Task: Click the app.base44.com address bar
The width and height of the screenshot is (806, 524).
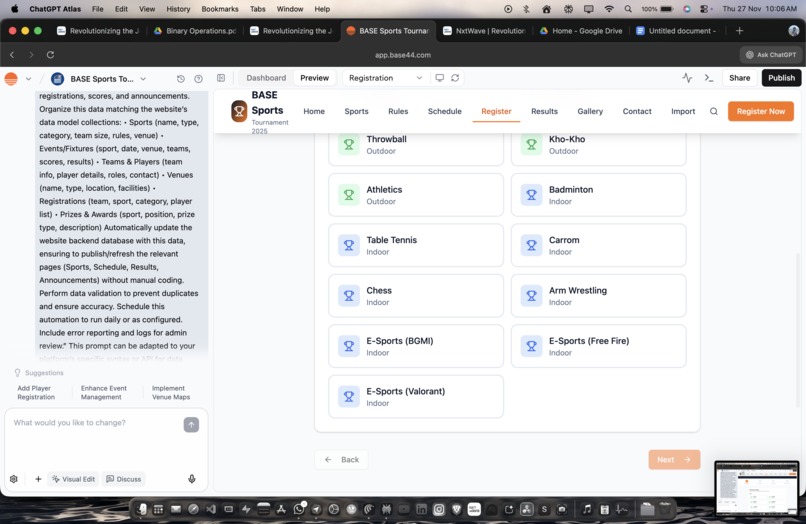Action: click(402, 55)
